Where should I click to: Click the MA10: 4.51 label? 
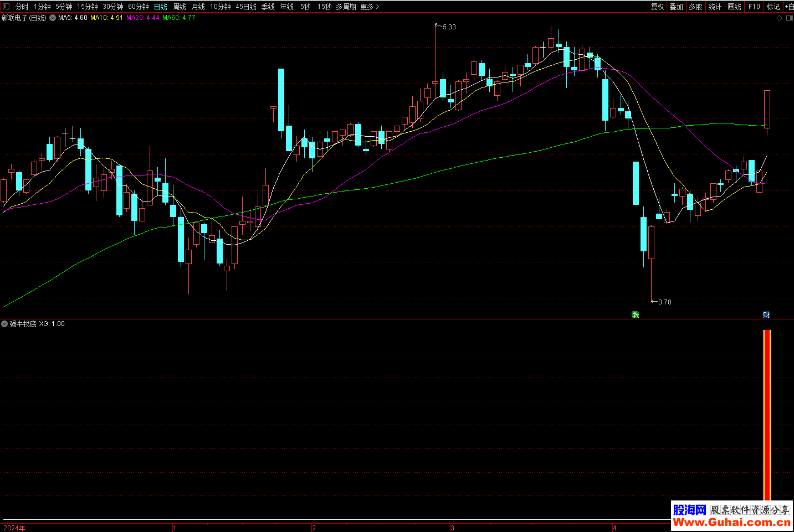[x=106, y=18]
